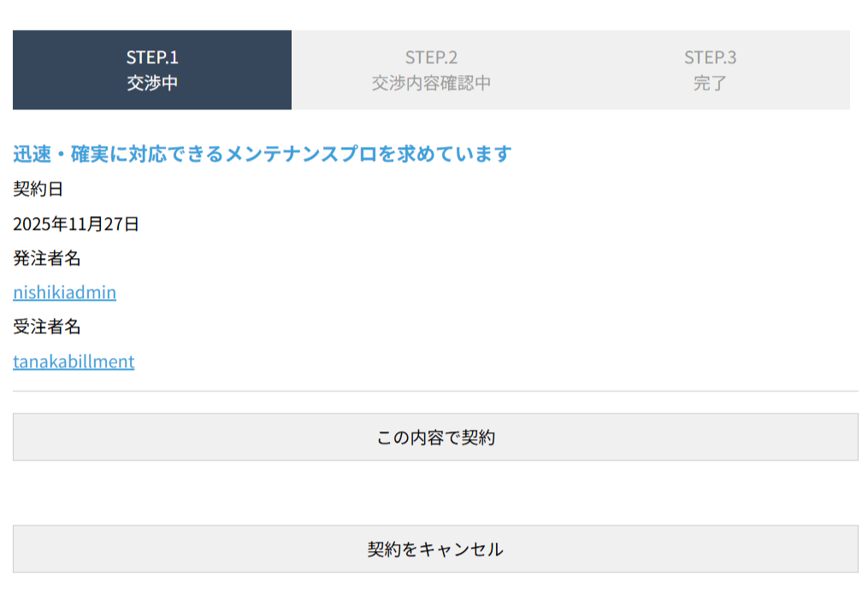Click the divider line above the contract button

pos(435,391)
